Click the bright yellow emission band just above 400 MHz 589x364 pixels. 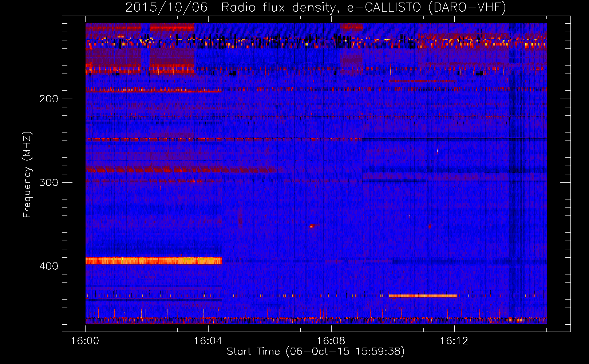pyautogui.click(x=154, y=260)
